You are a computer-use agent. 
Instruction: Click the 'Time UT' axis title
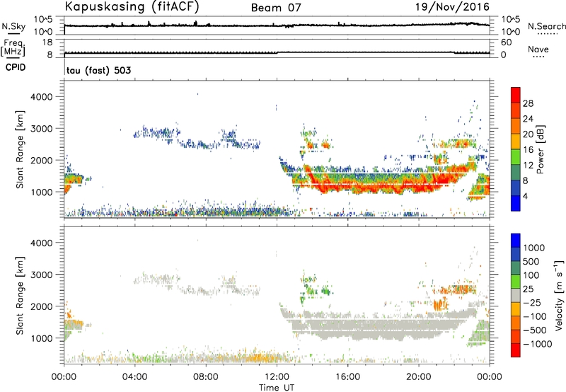(277, 388)
